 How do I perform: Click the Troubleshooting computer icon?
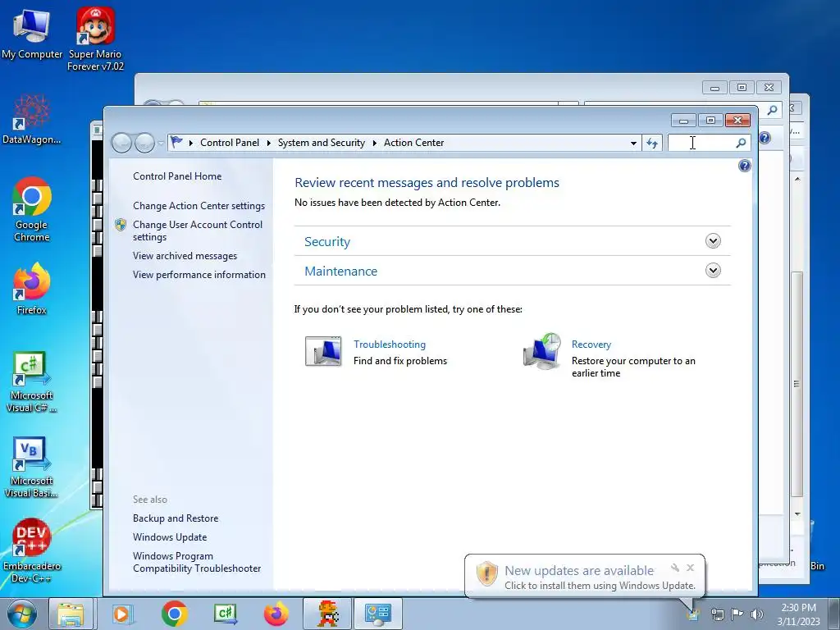[323, 351]
